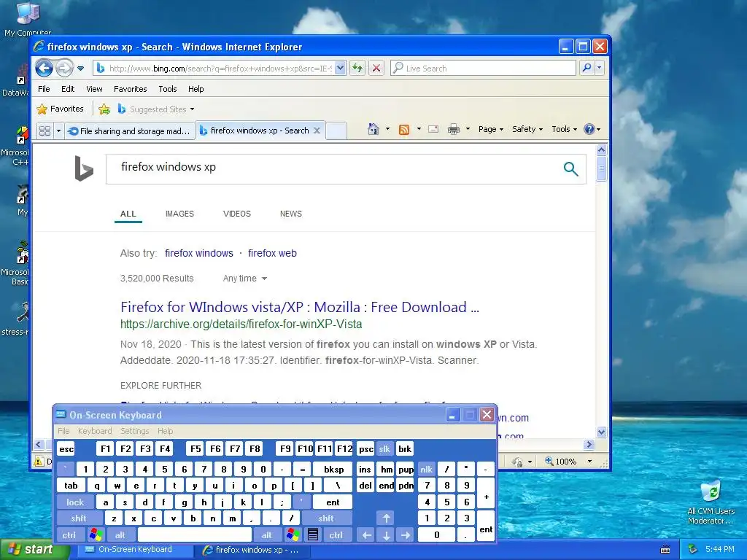
Task: Toggle the left ctrl key
Action: 69,534
